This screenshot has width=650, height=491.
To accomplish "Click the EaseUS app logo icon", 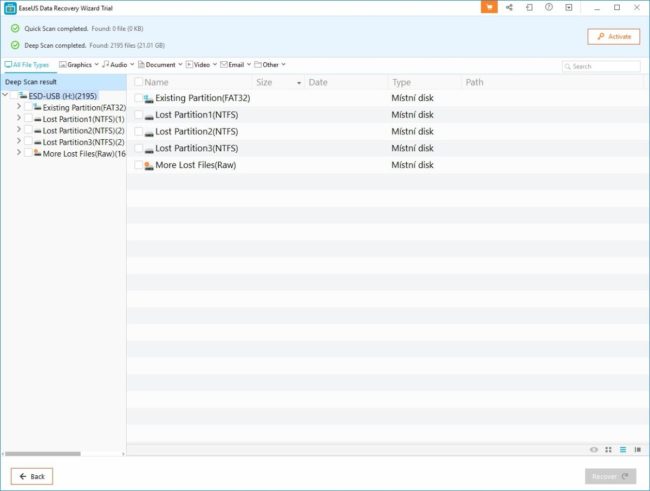I will coord(10,8).
